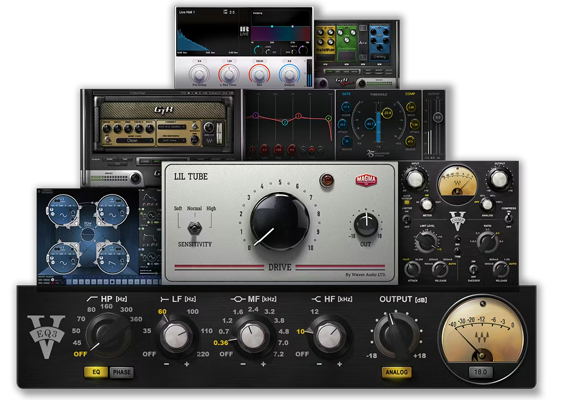The image size is (568, 400).
Task: Click the Magma logo on Lil Tube
Action: pos(366,180)
